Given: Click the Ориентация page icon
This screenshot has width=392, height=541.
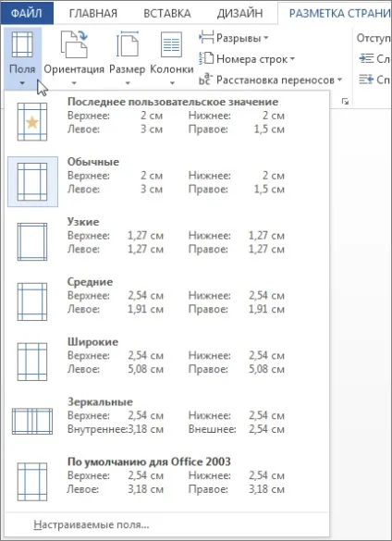Looking at the screenshot, I should tap(74, 43).
